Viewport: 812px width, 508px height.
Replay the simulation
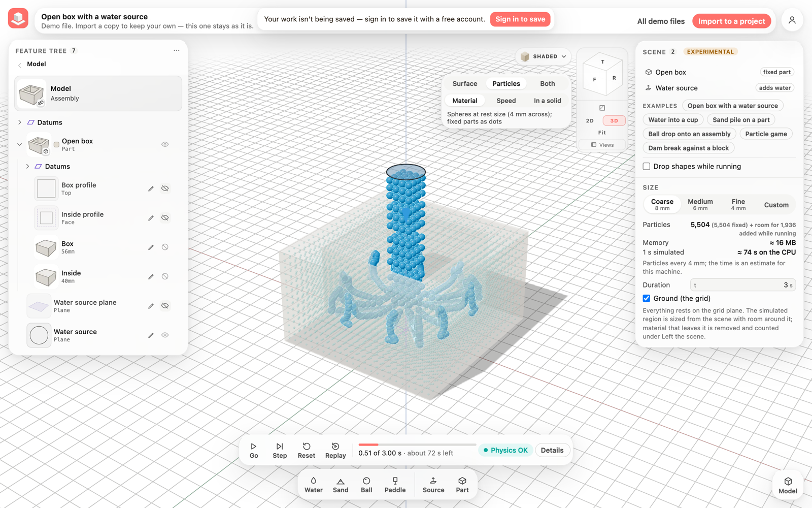335,451
